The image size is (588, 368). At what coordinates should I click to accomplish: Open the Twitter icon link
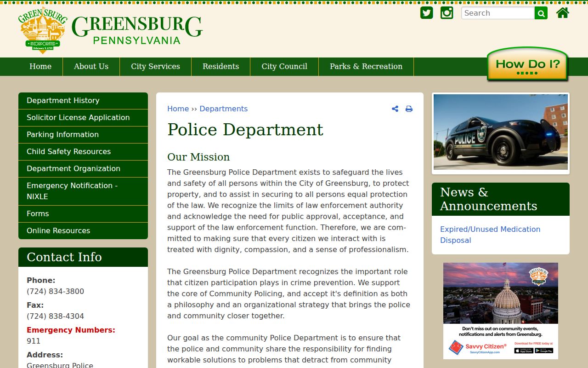click(427, 13)
